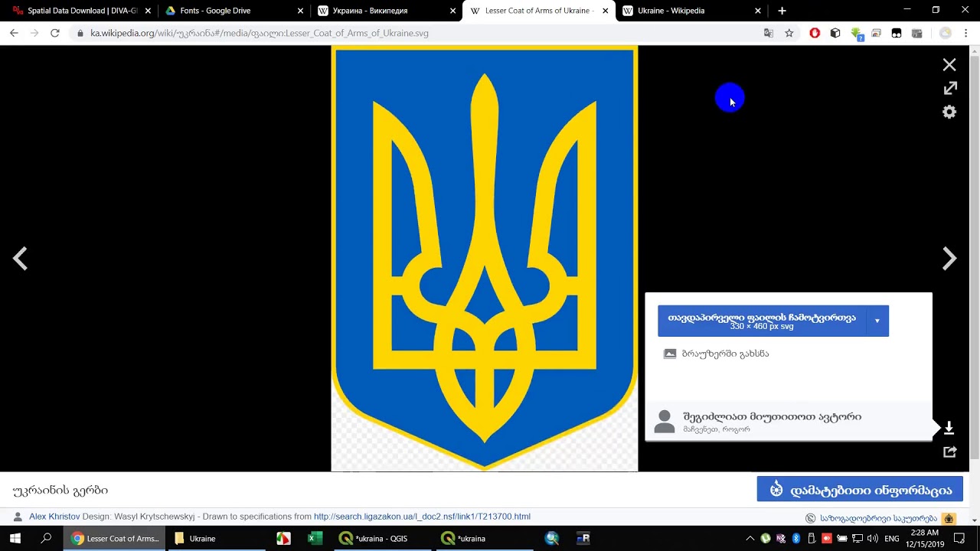
Task: Click the share/embed icon in viewer
Action: coord(949,452)
